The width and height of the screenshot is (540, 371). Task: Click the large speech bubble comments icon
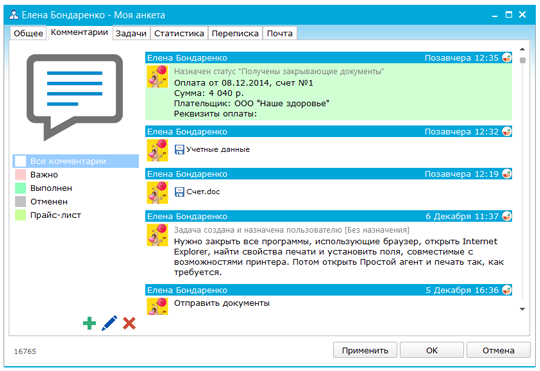coord(74,97)
